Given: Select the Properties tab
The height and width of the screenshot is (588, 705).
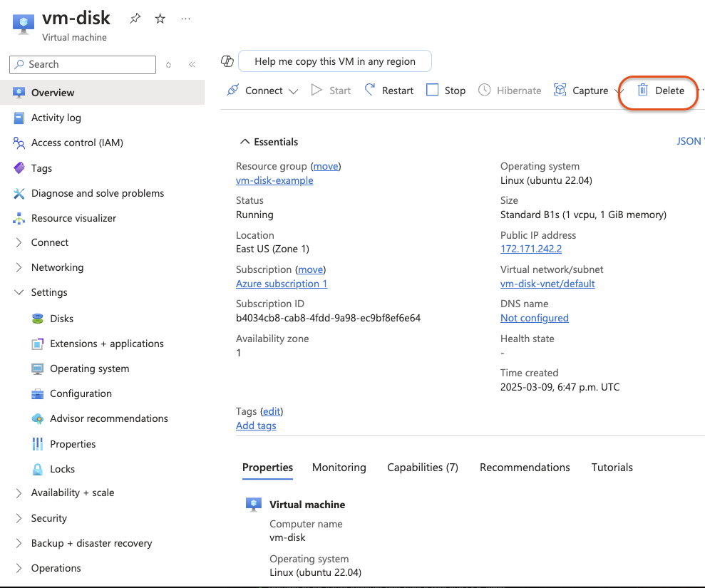Looking at the screenshot, I should 267,468.
